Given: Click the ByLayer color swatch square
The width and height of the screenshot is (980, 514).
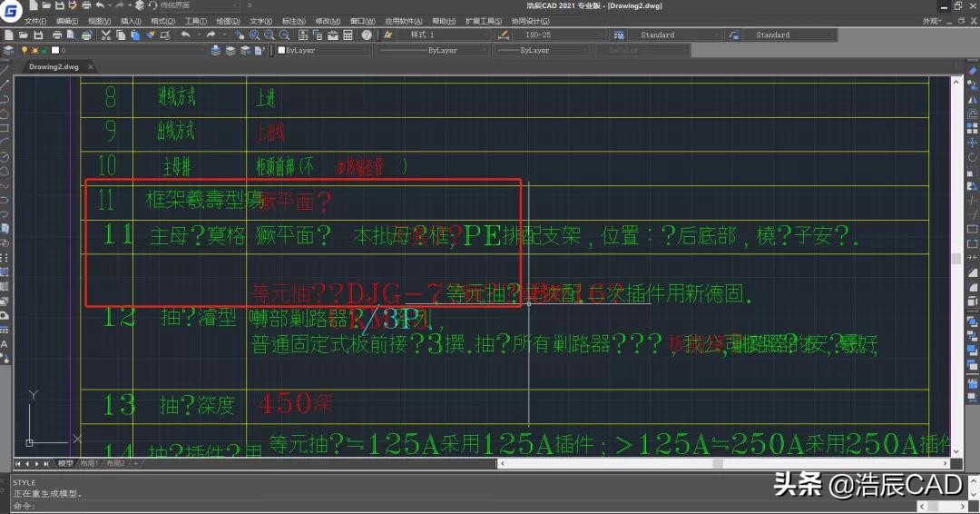Looking at the screenshot, I should point(281,50).
